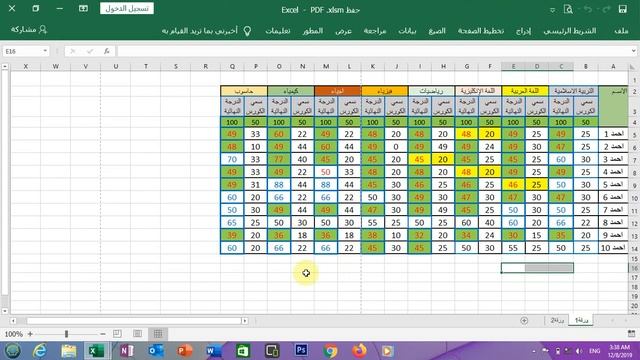
Task: Open Google Chrome from the taskbar
Action: 330,351
